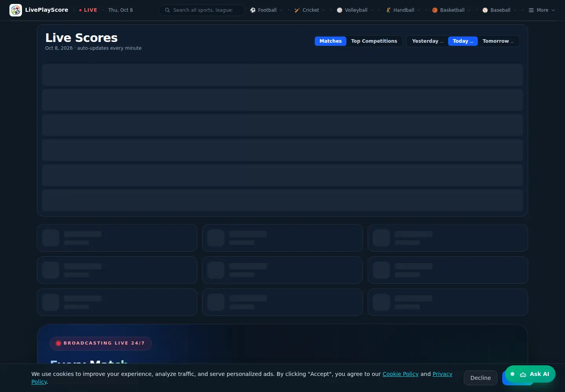
Task: Click the LivePlayScore brand name
Action: click(47, 10)
